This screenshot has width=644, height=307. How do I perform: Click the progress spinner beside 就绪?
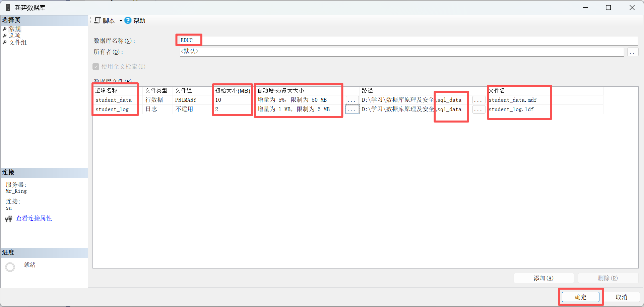pyautogui.click(x=10, y=267)
